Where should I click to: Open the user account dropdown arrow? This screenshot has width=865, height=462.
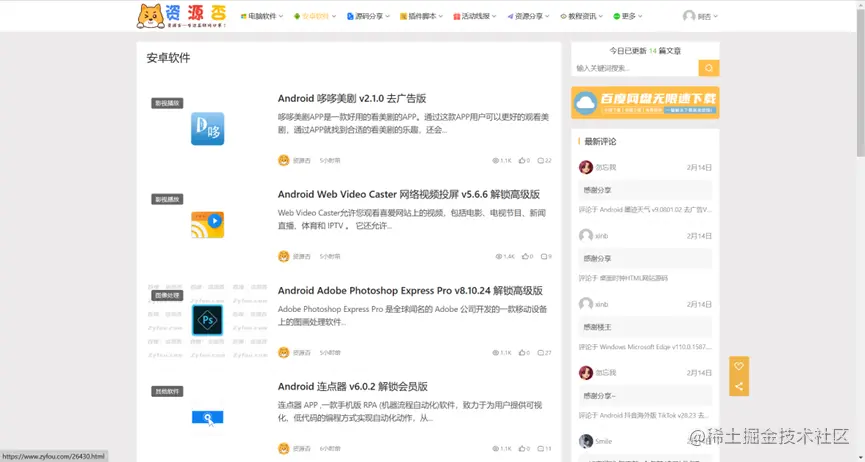click(x=716, y=17)
